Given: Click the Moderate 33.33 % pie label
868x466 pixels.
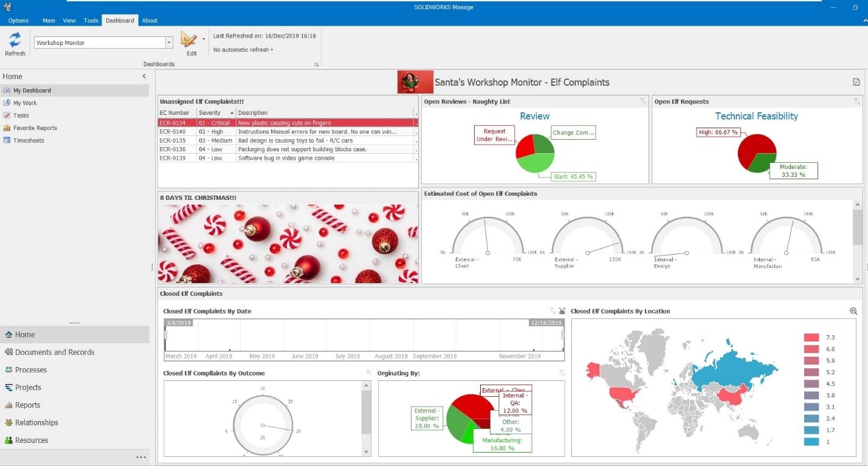Looking at the screenshot, I should (x=794, y=171).
